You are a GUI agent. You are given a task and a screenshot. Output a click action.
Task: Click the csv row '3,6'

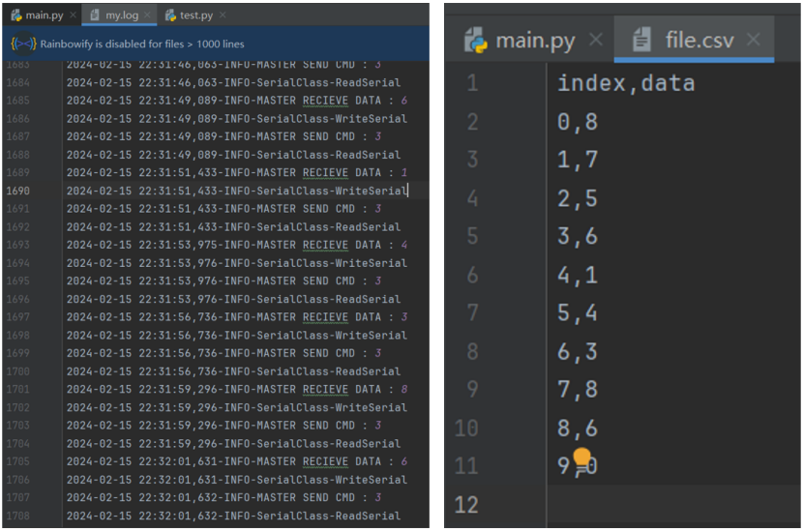(578, 237)
